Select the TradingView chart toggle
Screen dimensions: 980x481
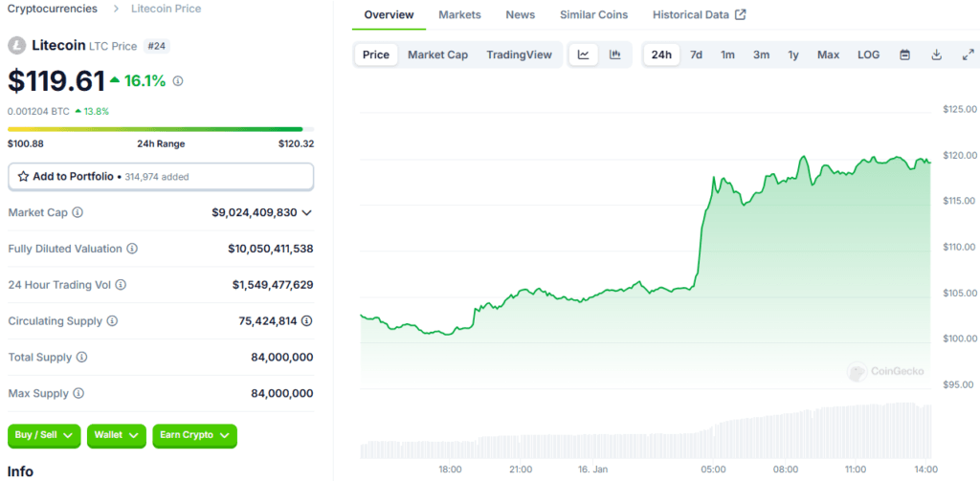pyautogui.click(x=520, y=55)
